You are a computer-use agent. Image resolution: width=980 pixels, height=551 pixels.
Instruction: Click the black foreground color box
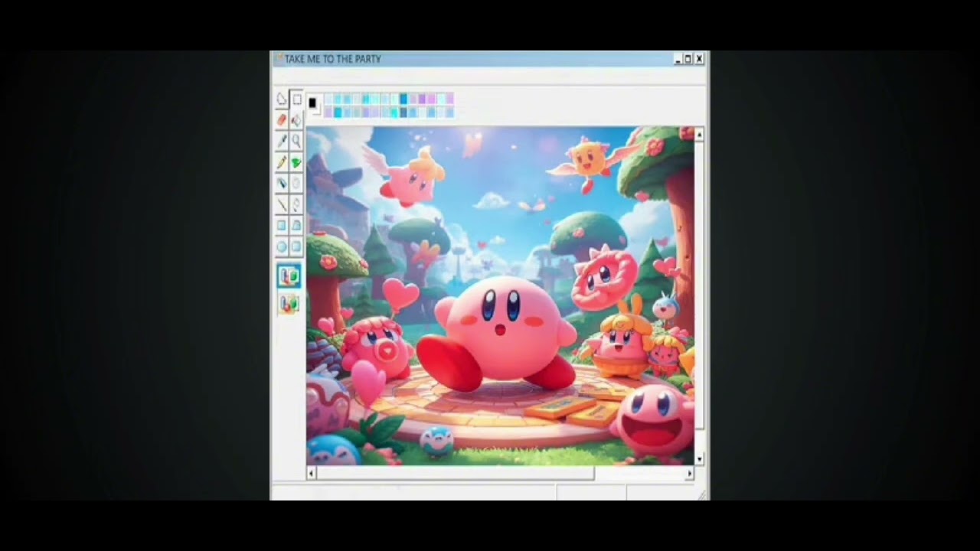[312, 103]
